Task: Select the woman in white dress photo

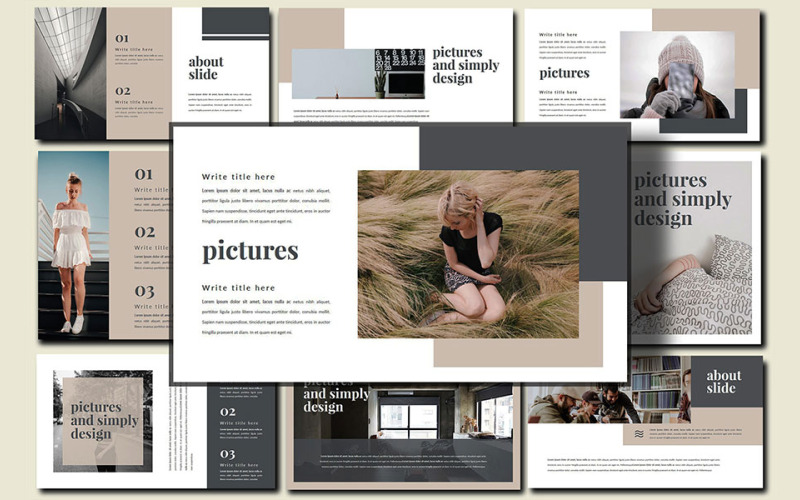Action: coord(73,245)
